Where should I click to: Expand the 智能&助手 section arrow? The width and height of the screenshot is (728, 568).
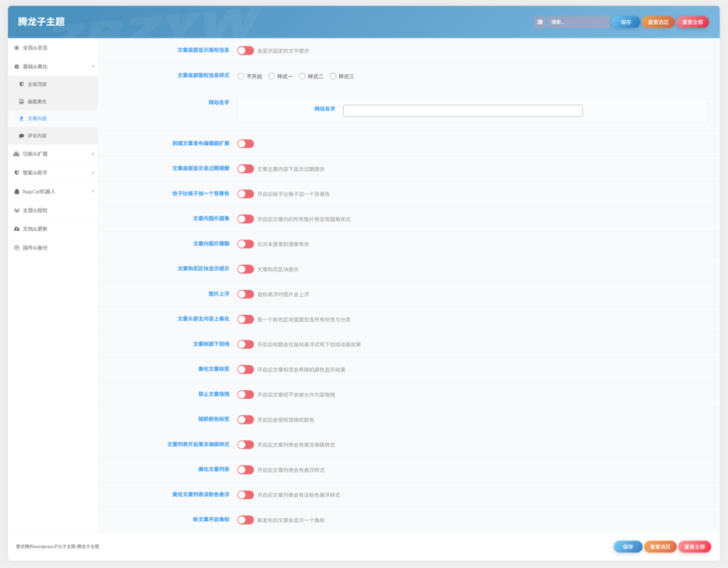(x=92, y=172)
